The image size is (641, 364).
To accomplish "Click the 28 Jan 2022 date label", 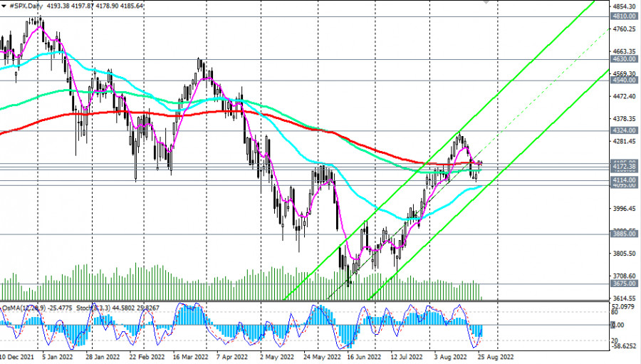I will 103,357.
